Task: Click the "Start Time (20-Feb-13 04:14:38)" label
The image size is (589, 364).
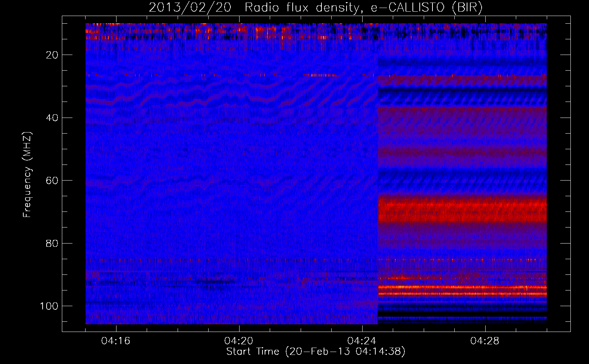Action: [x=316, y=351]
